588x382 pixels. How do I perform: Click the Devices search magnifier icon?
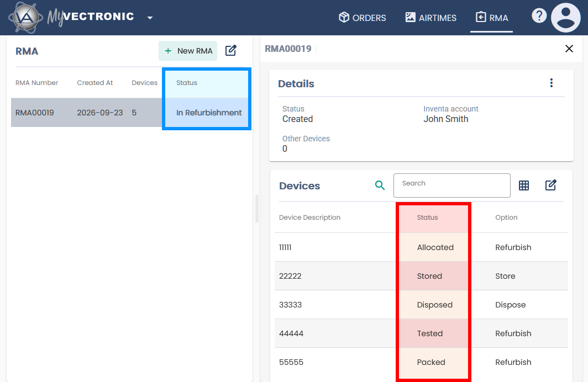(x=380, y=185)
